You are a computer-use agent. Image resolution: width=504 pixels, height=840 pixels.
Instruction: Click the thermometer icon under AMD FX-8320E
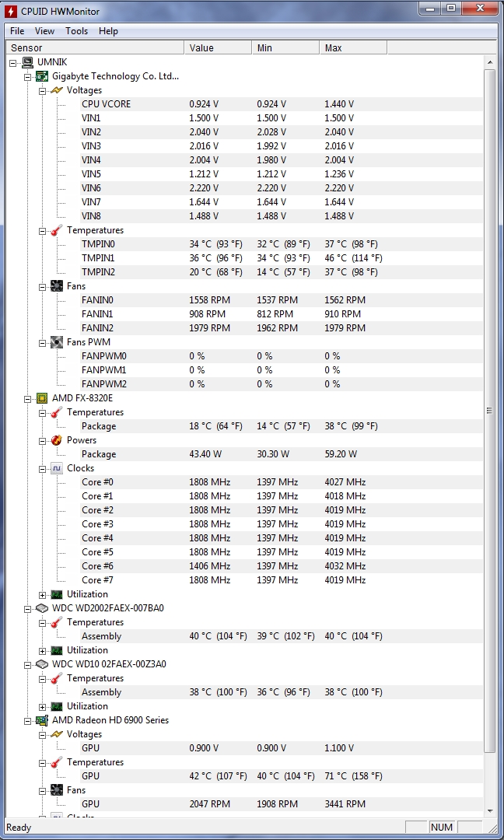click(x=57, y=412)
